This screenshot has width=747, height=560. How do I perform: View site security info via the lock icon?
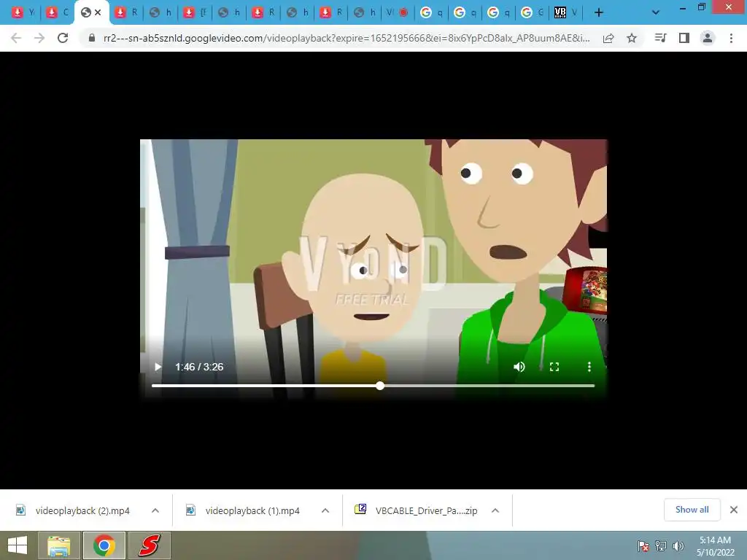pyautogui.click(x=91, y=38)
